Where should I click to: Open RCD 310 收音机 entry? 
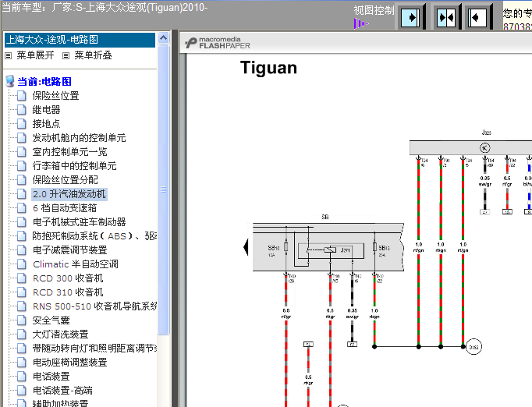coord(68,292)
